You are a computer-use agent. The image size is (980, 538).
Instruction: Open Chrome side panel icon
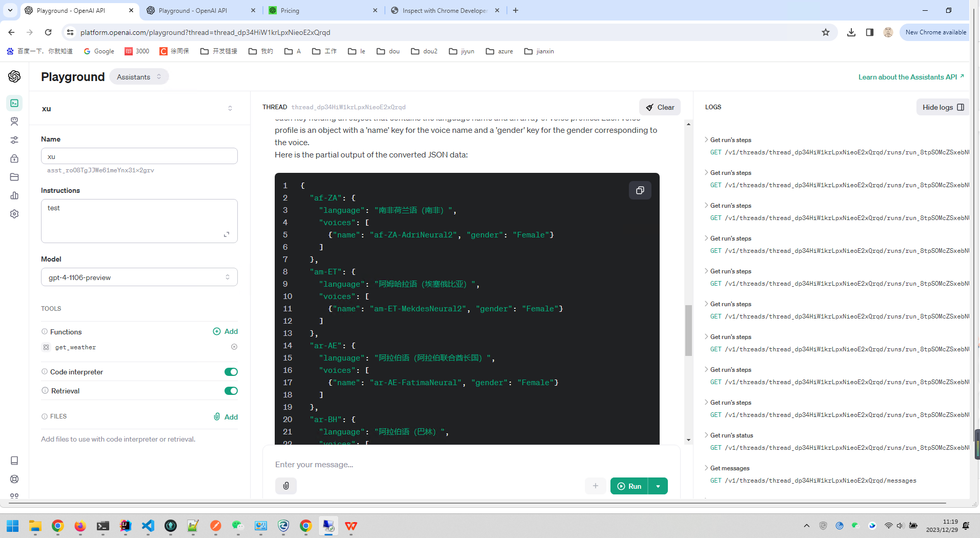870,32
